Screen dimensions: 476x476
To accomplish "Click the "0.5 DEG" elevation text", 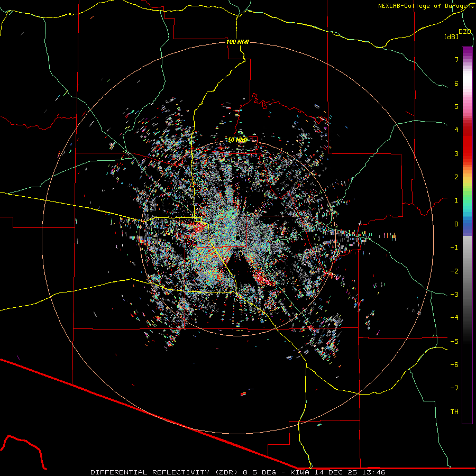I will tap(259, 472).
